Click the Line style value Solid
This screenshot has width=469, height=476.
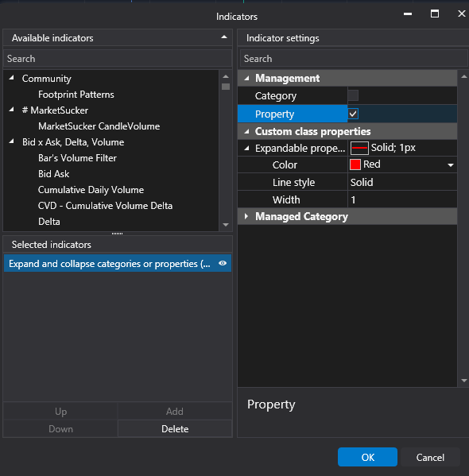click(x=402, y=182)
